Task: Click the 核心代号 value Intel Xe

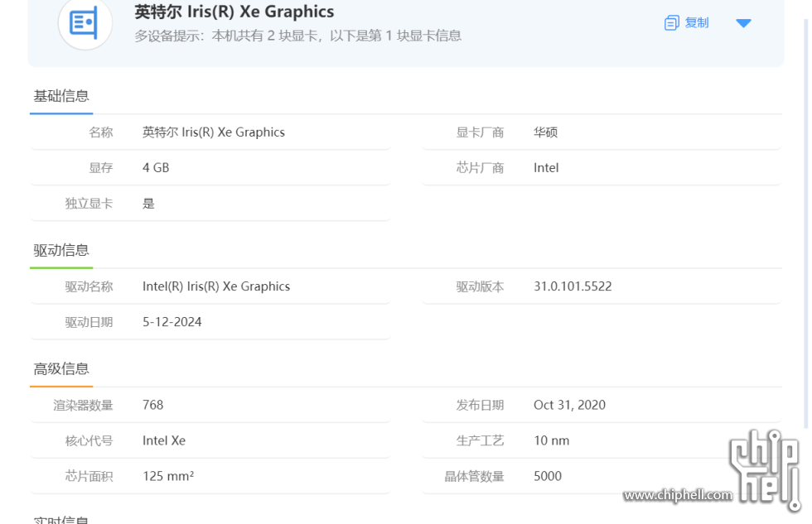Action: [x=164, y=440]
